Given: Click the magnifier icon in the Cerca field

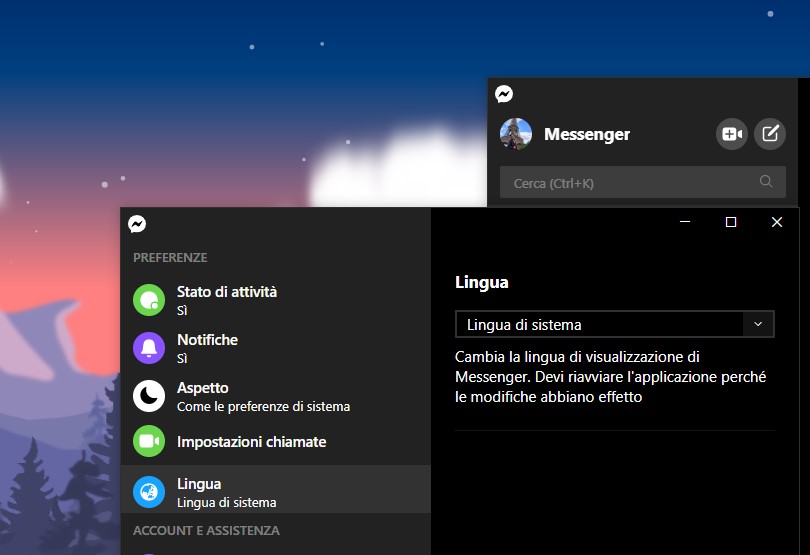Looking at the screenshot, I should pyautogui.click(x=766, y=181).
